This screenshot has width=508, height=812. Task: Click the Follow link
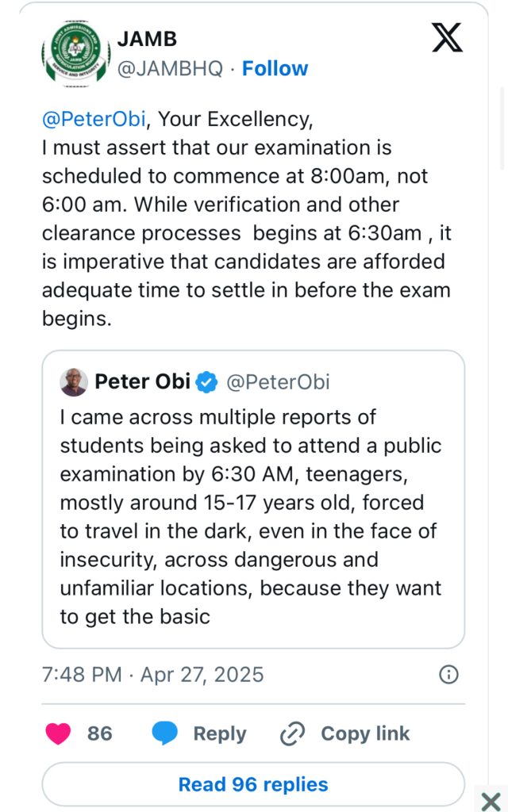(275, 69)
